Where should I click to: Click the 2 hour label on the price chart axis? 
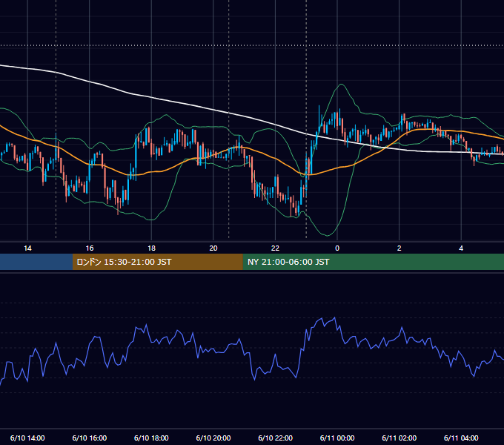(399, 248)
